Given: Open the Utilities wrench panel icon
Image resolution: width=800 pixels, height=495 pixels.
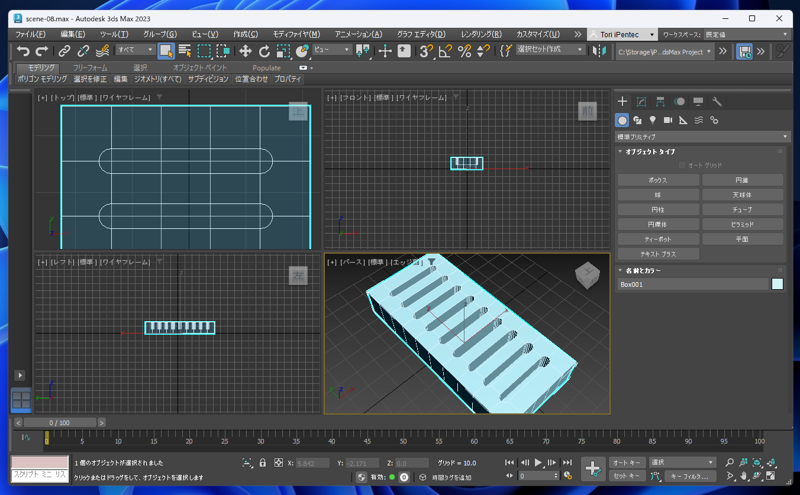Looking at the screenshot, I should pyautogui.click(x=717, y=102).
